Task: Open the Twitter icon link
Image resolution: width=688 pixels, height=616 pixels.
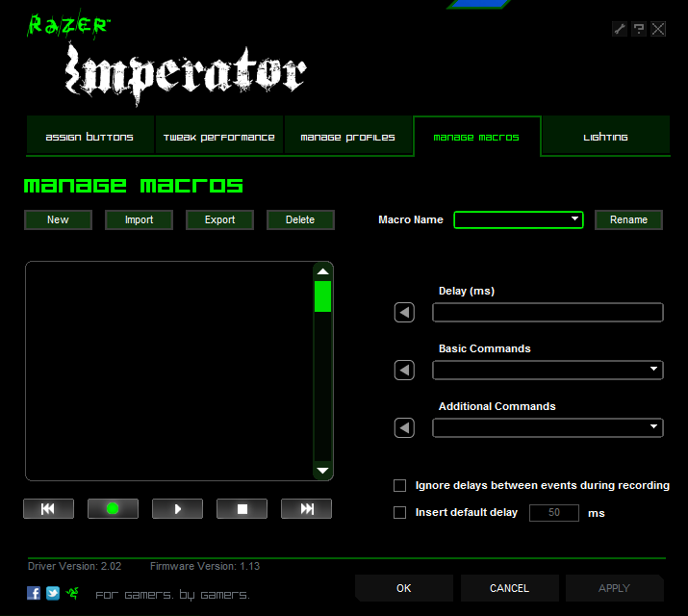Action: pyautogui.click(x=53, y=593)
